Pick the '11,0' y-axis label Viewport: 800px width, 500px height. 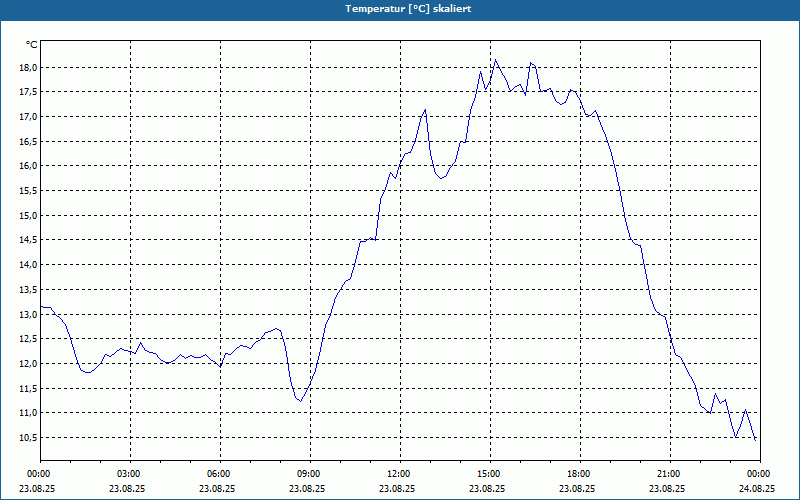pos(30,413)
